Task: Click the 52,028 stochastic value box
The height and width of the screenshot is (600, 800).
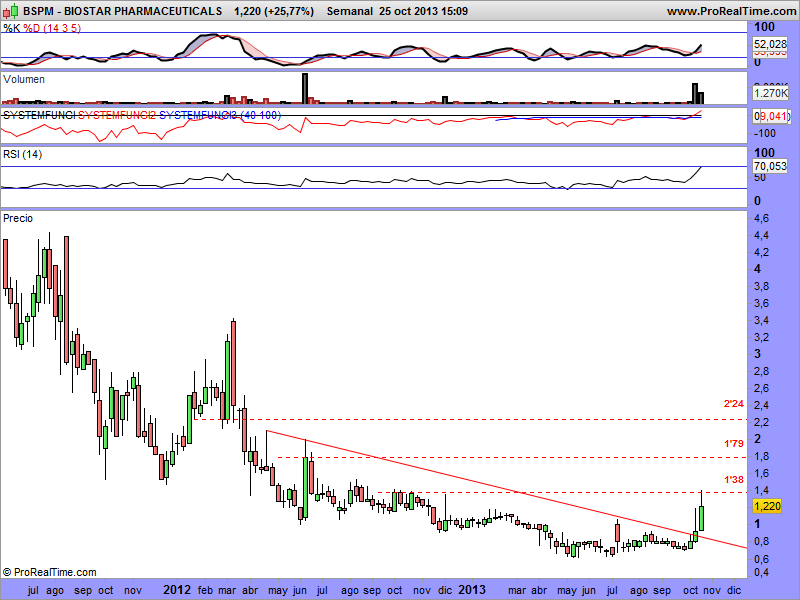Action: (770, 44)
